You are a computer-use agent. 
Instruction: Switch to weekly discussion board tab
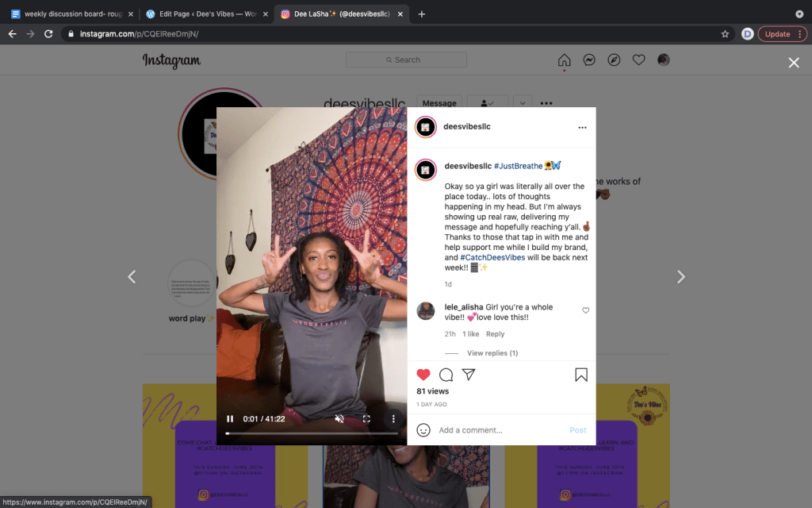tap(71, 13)
